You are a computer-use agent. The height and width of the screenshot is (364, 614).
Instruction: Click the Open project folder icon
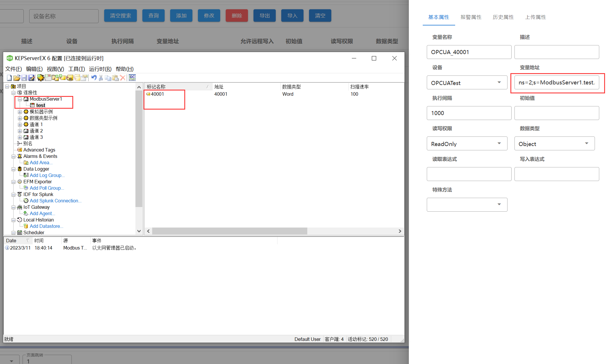(16, 78)
